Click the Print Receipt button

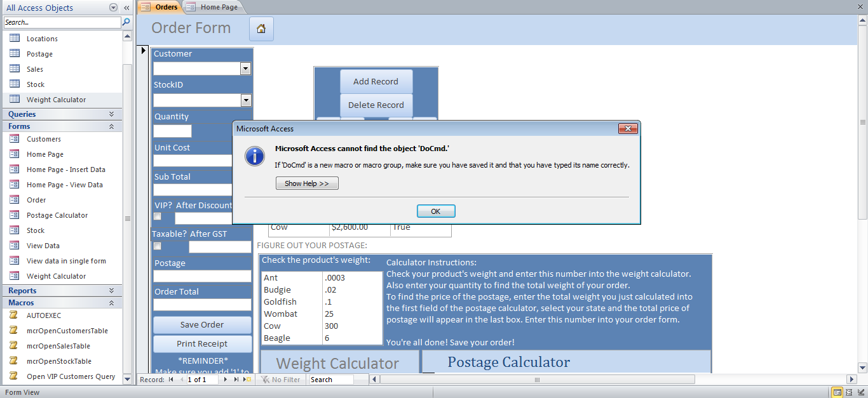[202, 343]
